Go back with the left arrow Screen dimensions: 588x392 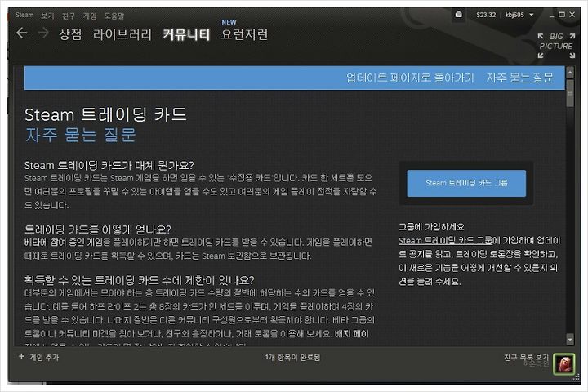coord(22,33)
